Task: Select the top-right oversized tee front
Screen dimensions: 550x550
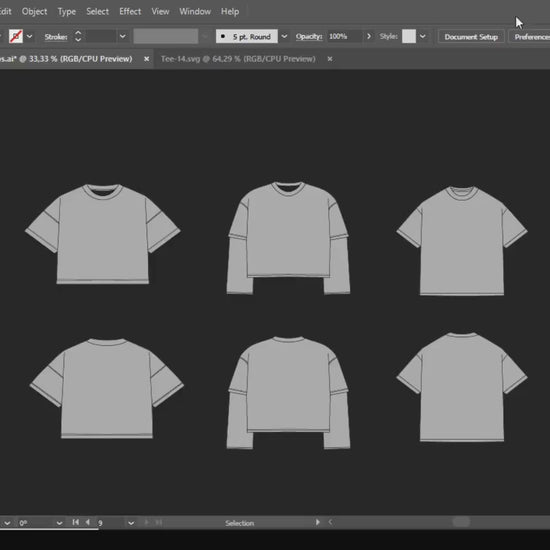Action: [462, 241]
